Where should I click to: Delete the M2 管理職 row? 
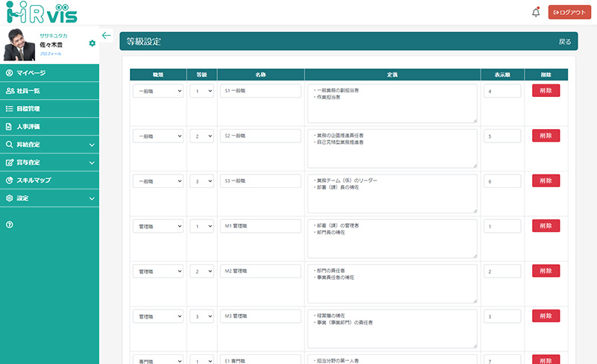546,271
